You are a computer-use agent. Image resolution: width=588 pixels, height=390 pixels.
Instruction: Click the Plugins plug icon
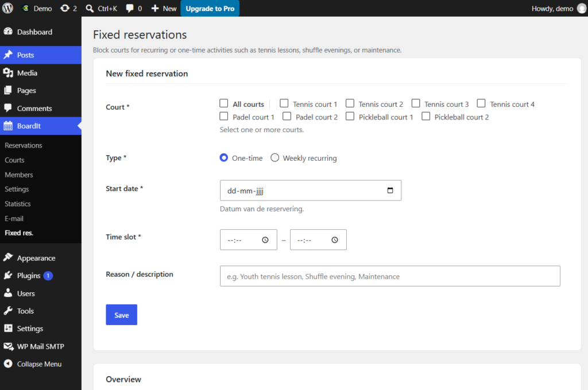click(x=8, y=276)
